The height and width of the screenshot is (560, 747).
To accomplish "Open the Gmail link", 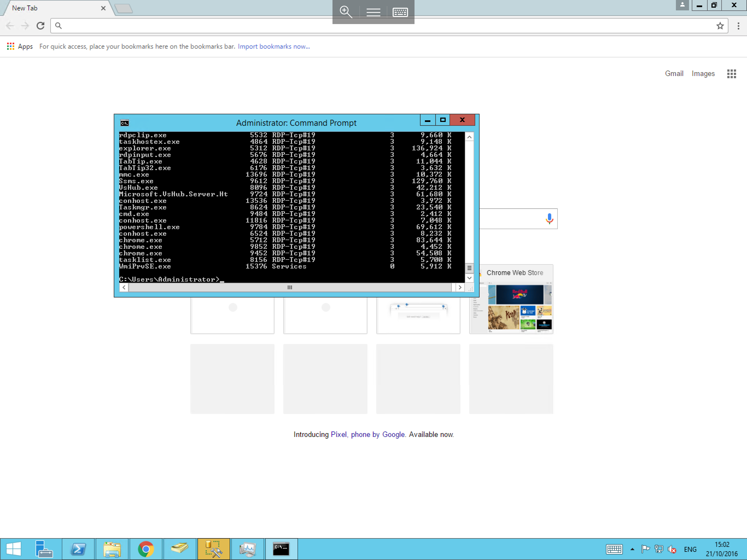I will [x=674, y=73].
